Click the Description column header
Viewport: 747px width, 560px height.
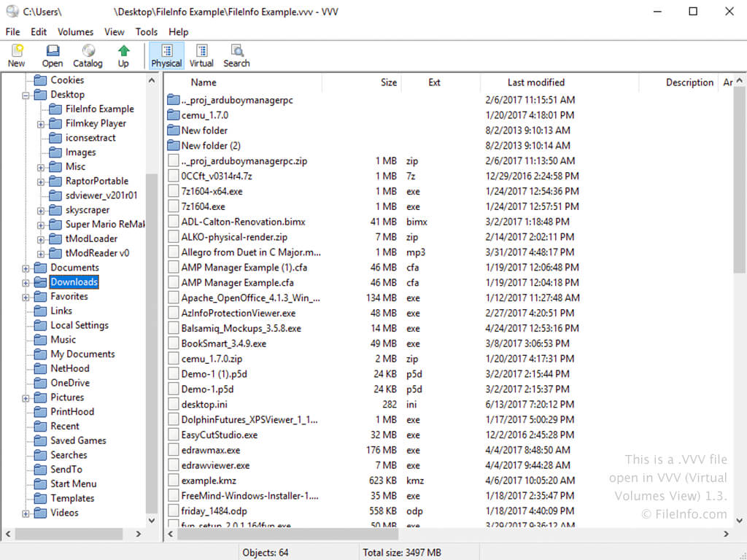[x=678, y=82]
